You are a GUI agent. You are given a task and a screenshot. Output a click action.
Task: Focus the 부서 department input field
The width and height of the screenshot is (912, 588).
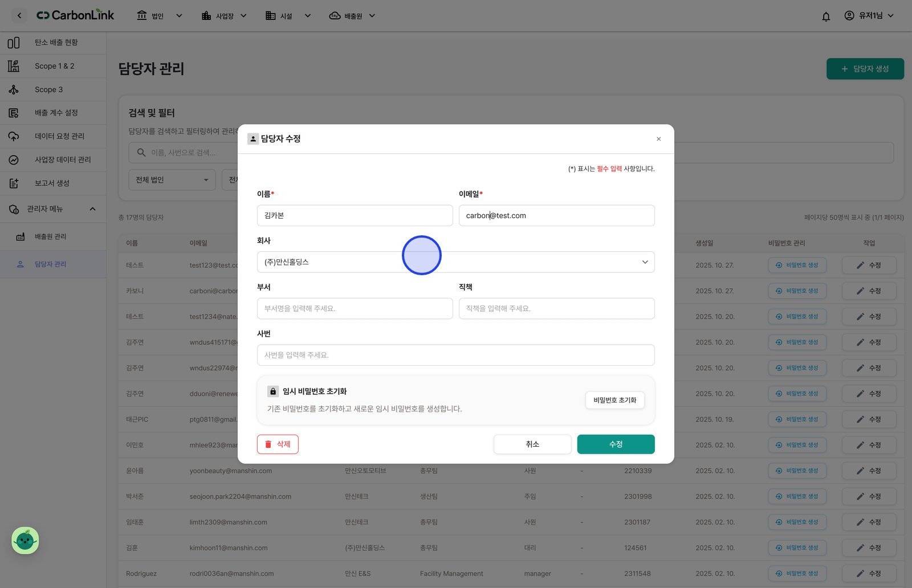355,308
